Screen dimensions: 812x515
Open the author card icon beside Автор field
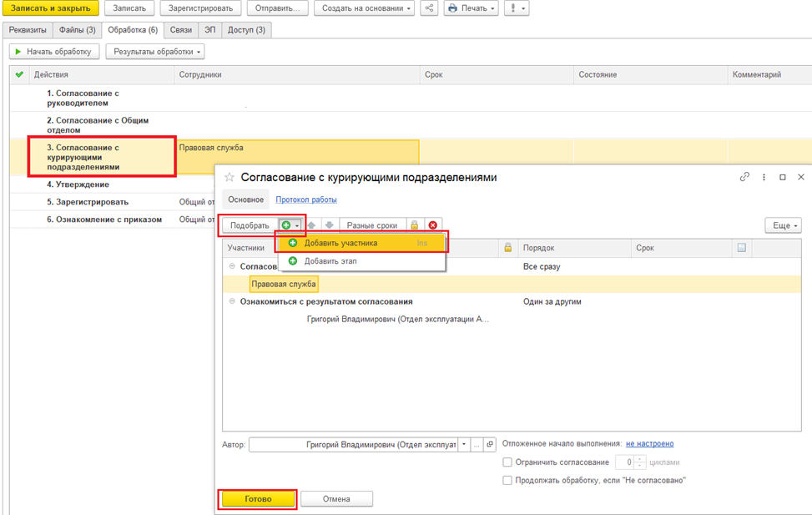pos(490,445)
